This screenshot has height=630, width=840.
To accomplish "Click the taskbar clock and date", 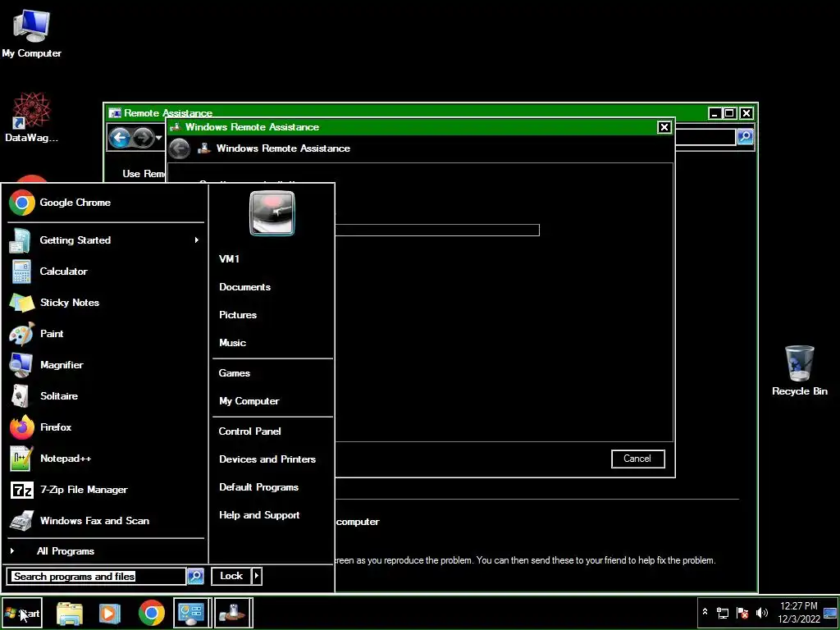I will click(x=799, y=612).
